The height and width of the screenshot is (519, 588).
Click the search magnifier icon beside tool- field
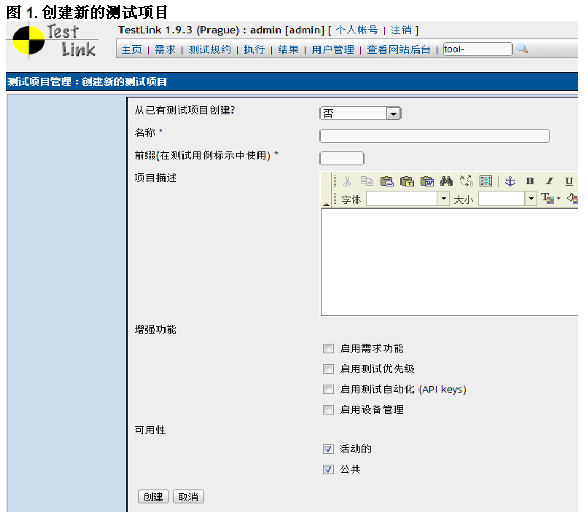pyautogui.click(x=522, y=49)
